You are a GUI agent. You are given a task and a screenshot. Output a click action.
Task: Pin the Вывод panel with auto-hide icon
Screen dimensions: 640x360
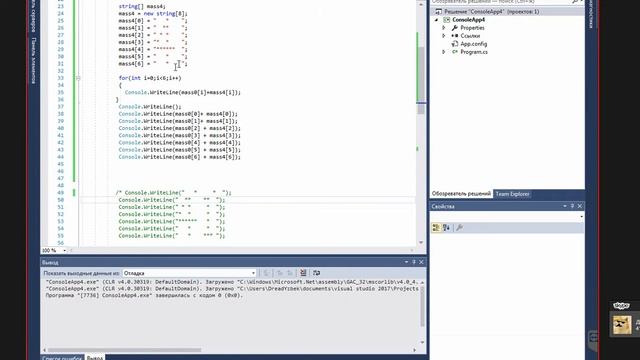(414, 262)
